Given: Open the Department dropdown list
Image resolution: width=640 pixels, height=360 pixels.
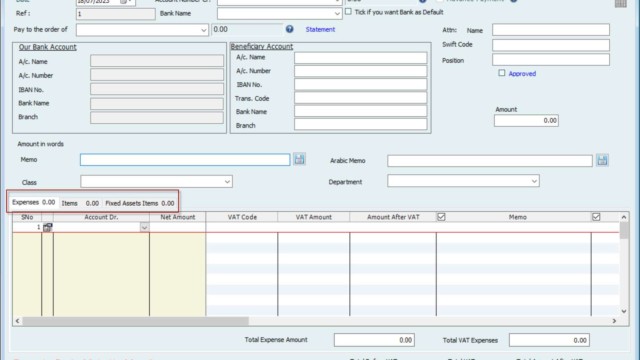Looking at the screenshot, I should 534,181.
